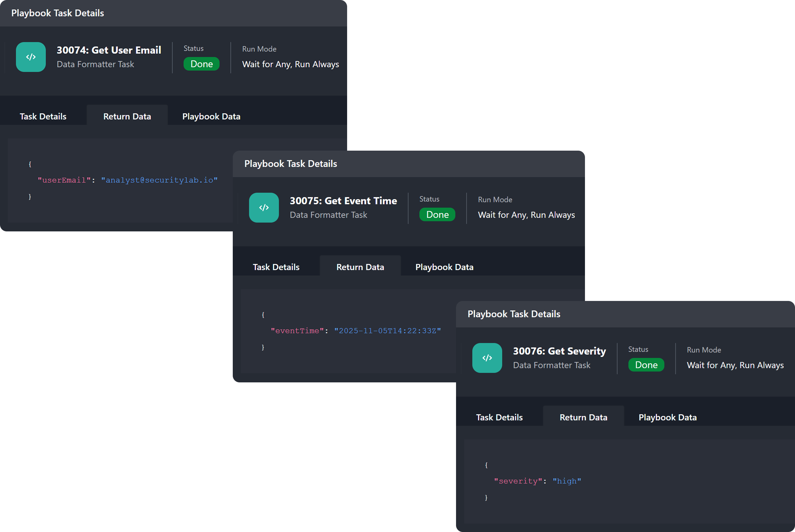Click Done status badge on Get Severity
The width and height of the screenshot is (795, 532).
(646, 365)
